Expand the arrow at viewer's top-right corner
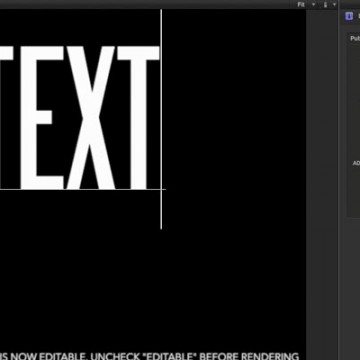Screen dimensions: 360x360 (x=334, y=5)
